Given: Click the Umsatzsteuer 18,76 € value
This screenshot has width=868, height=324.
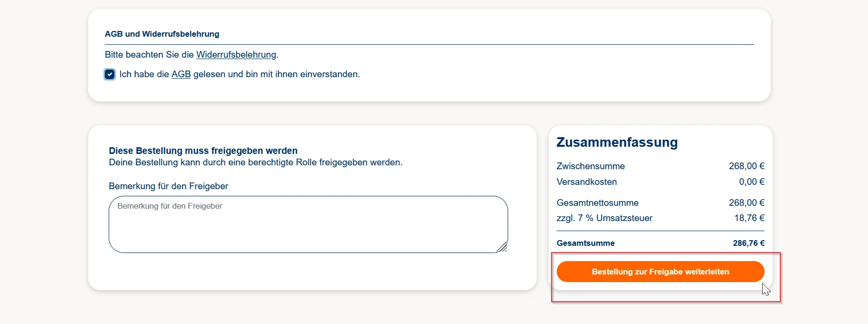Looking at the screenshot, I should (x=749, y=218).
